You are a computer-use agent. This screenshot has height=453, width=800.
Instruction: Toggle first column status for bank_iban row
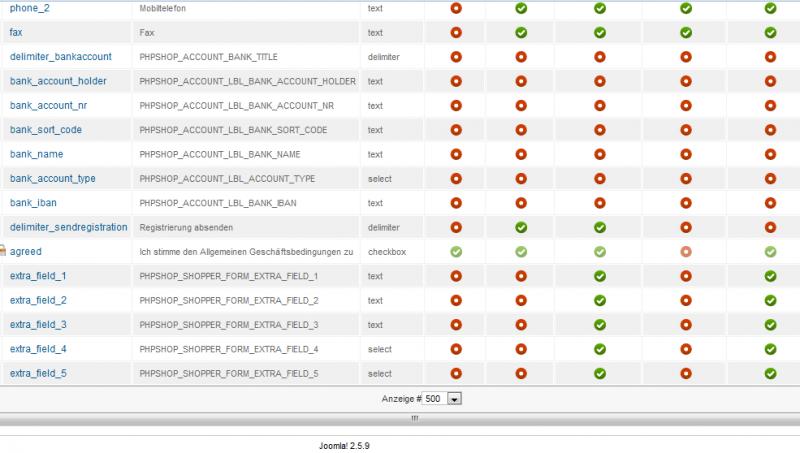pos(456,203)
